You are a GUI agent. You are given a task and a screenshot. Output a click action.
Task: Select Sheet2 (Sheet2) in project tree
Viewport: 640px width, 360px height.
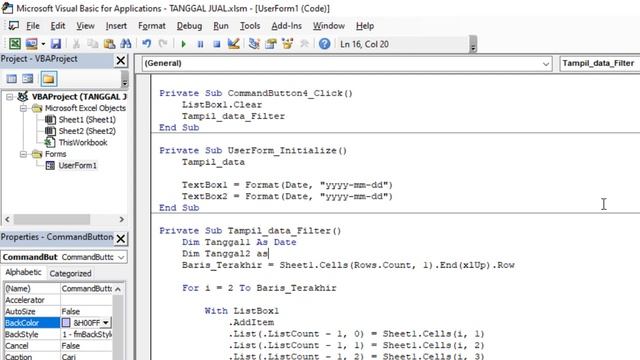tap(87, 131)
